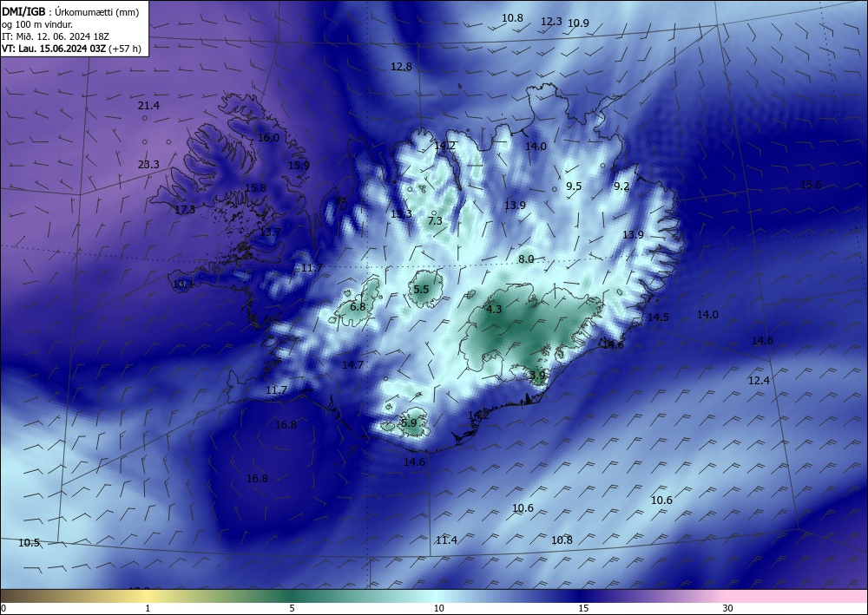Click the 12.3 value label

(551, 21)
